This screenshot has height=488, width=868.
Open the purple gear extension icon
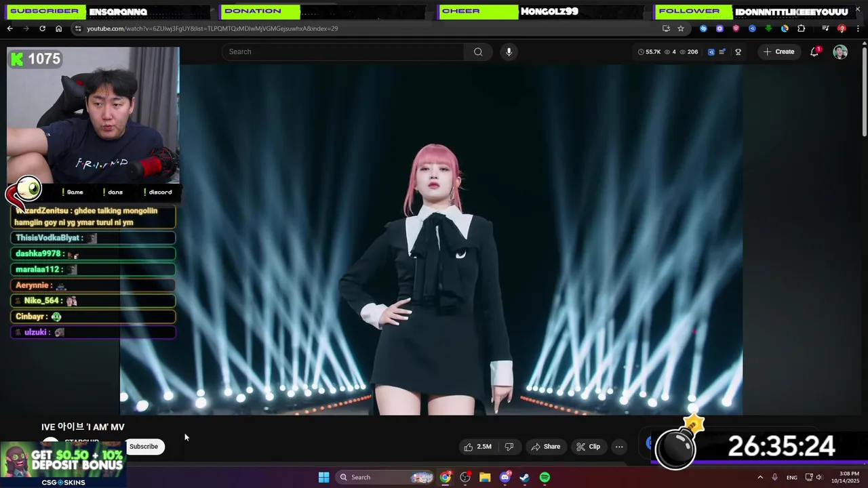(719, 28)
